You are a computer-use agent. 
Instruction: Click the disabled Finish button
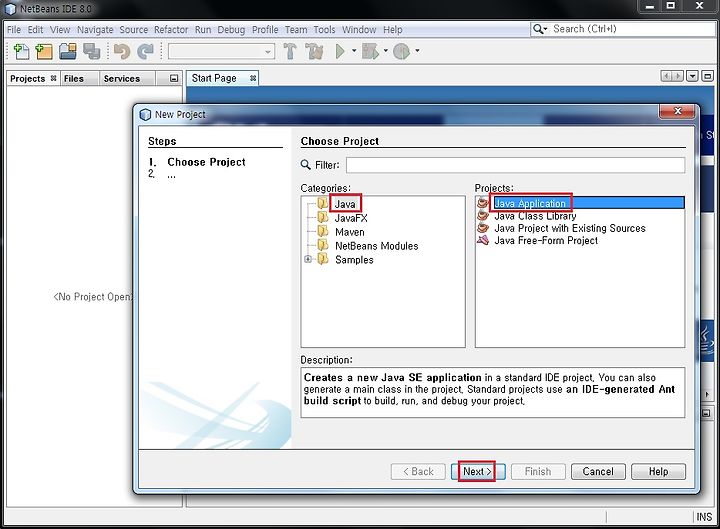click(x=538, y=472)
